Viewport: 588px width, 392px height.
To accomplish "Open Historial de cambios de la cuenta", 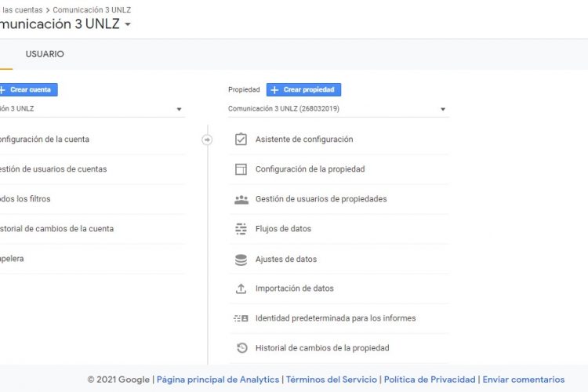I will point(56,229).
